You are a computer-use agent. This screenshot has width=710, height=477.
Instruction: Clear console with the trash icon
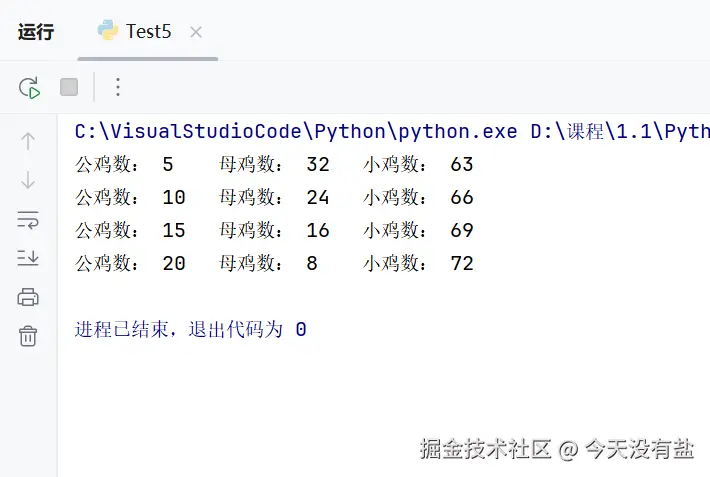click(x=28, y=336)
